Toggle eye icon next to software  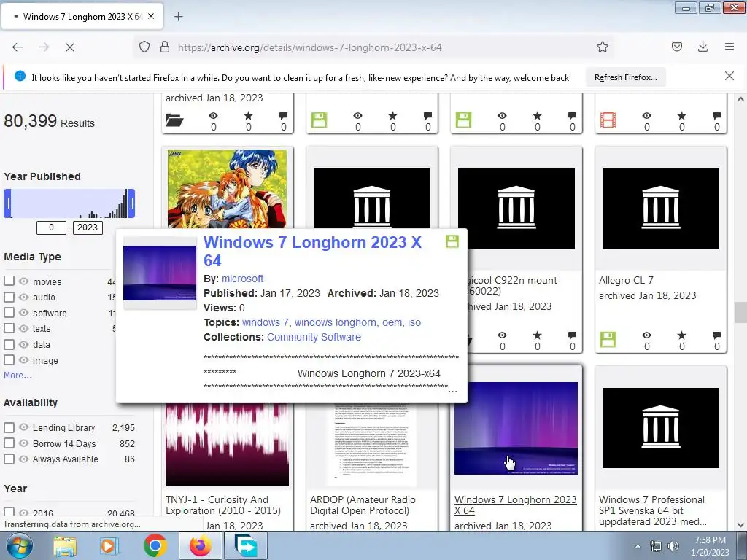24,312
